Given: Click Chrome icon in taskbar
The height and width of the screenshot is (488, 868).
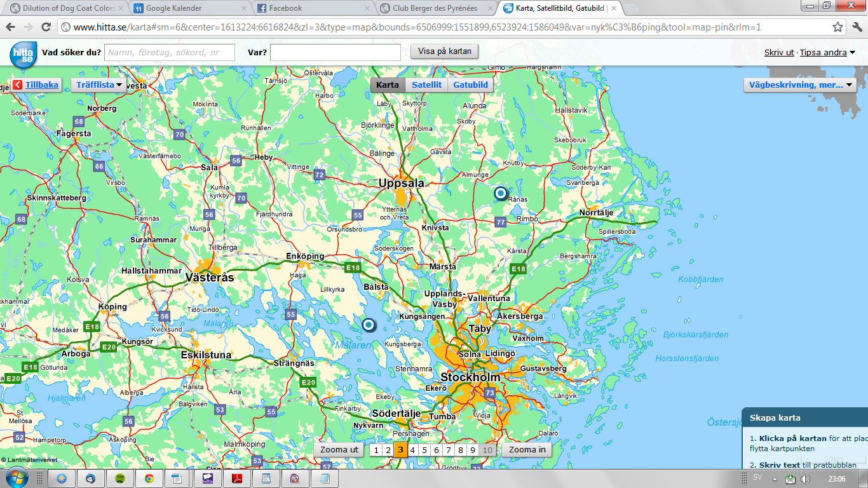Looking at the screenshot, I should [x=149, y=478].
